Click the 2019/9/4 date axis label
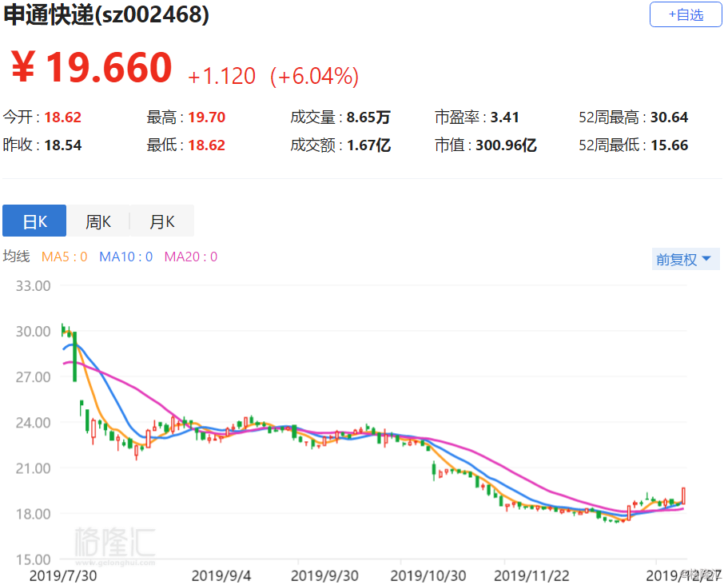 click(221, 575)
